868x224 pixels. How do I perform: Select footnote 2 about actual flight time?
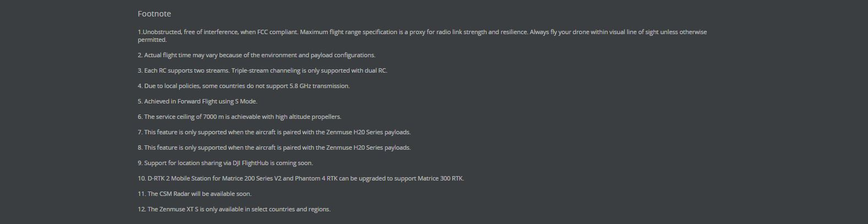256,55
